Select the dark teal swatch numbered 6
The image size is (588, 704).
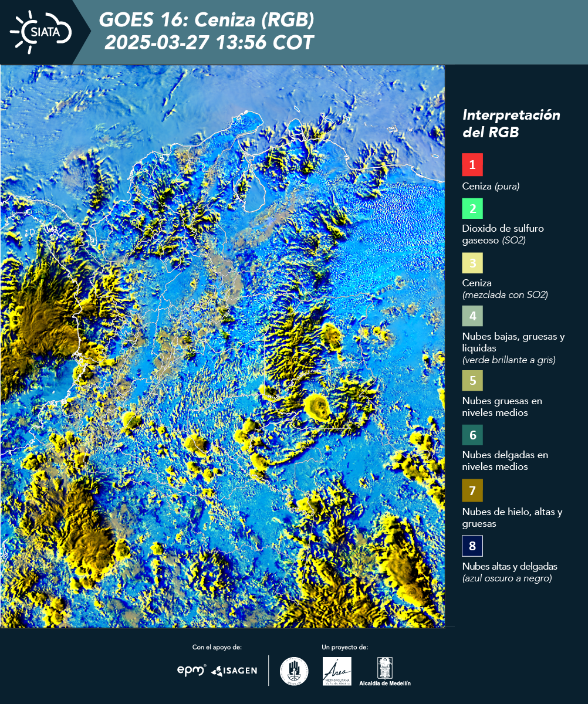(472, 435)
